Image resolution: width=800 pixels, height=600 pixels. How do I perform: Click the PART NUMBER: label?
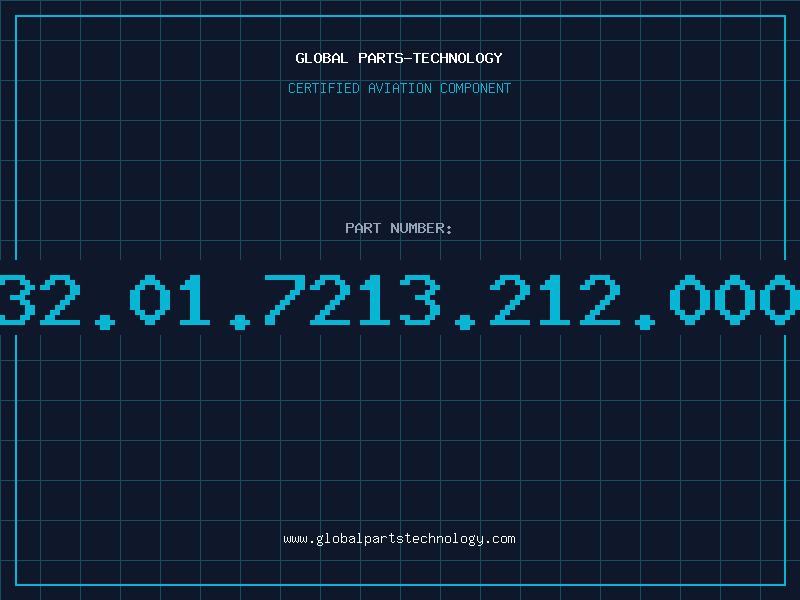pos(399,228)
